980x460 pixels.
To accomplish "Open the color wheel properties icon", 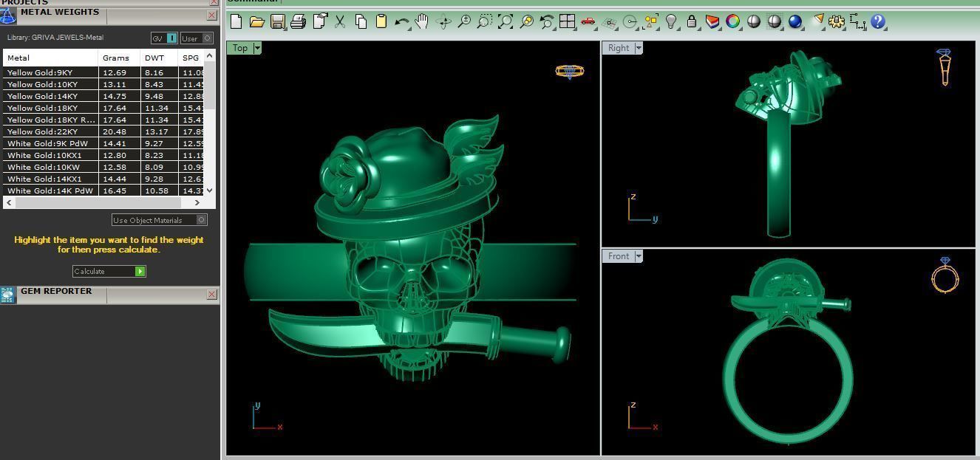I will pos(733,21).
